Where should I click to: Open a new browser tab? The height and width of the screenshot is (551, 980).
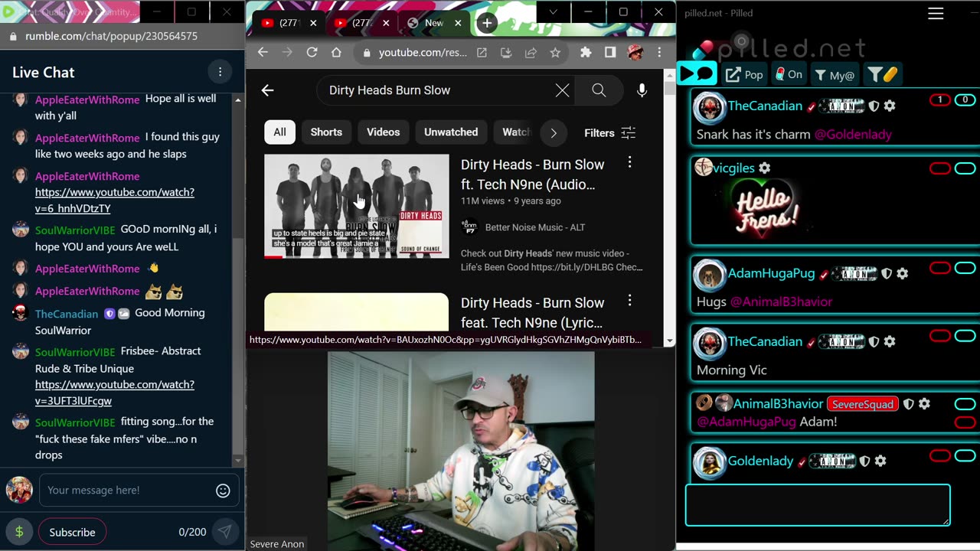coord(487,23)
